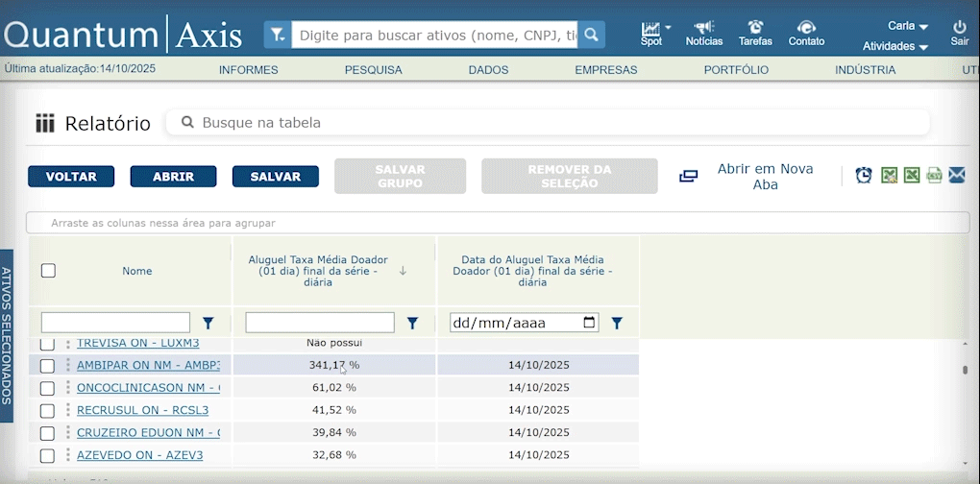Tick the select-all checkbox in header
Image resolution: width=980 pixels, height=484 pixels.
pos(48,271)
